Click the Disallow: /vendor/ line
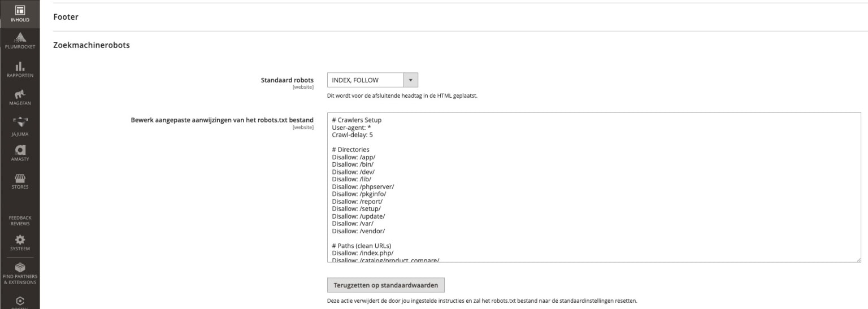This screenshot has width=868, height=309. pos(358,230)
